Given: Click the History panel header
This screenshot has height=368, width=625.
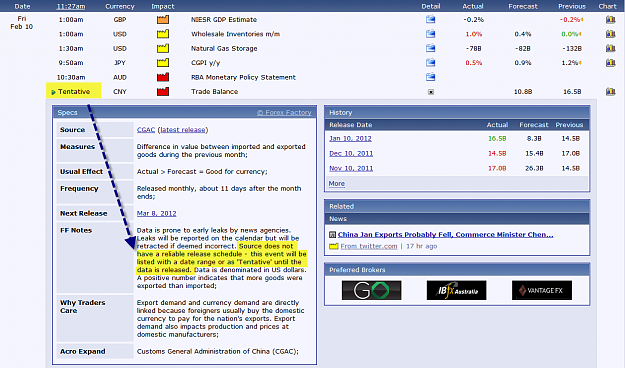Looking at the screenshot, I should (x=457, y=112).
